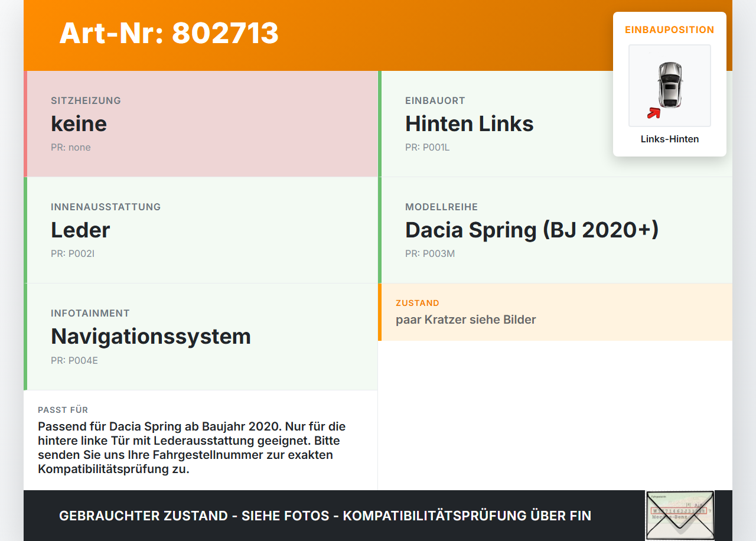The height and width of the screenshot is (541, 756).
Task: Click the Einbauort value 'Hinten Links'
Action: click(470, 123)
